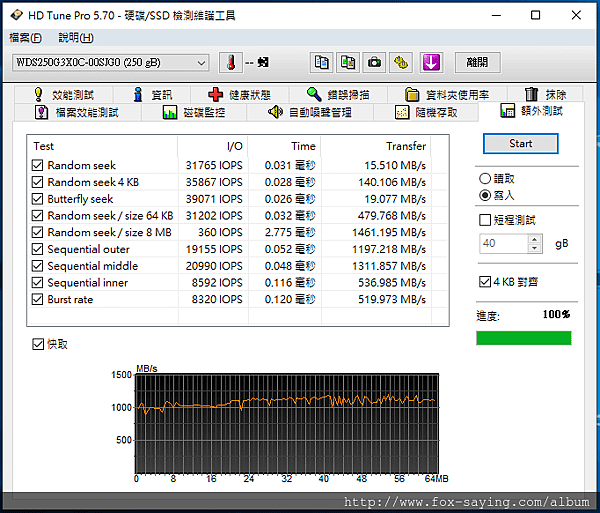Open options wrench icon

click(401, 62)
